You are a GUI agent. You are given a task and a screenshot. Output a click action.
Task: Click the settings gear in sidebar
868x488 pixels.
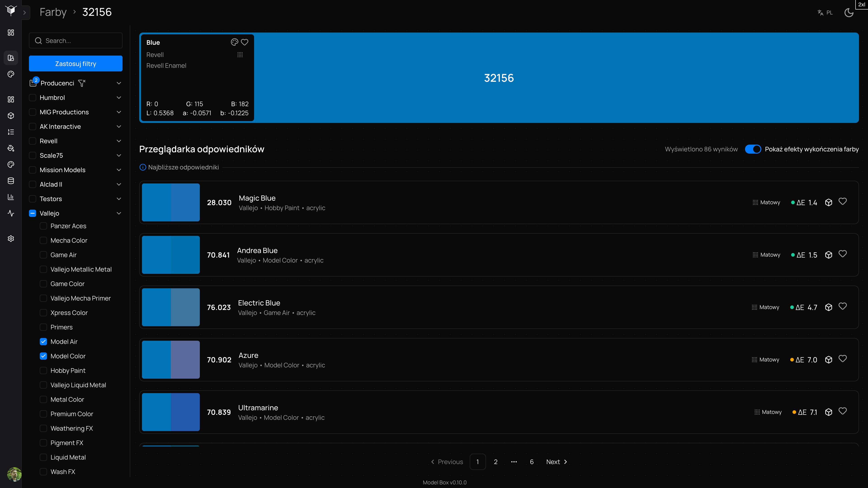11,238
